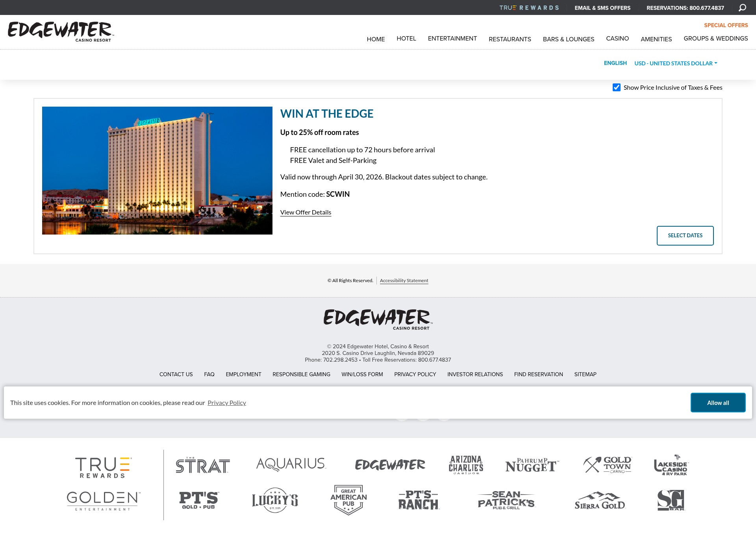Open the SG Bar logo
Viewport: 756px width, 534px height.
coord(671,500)
